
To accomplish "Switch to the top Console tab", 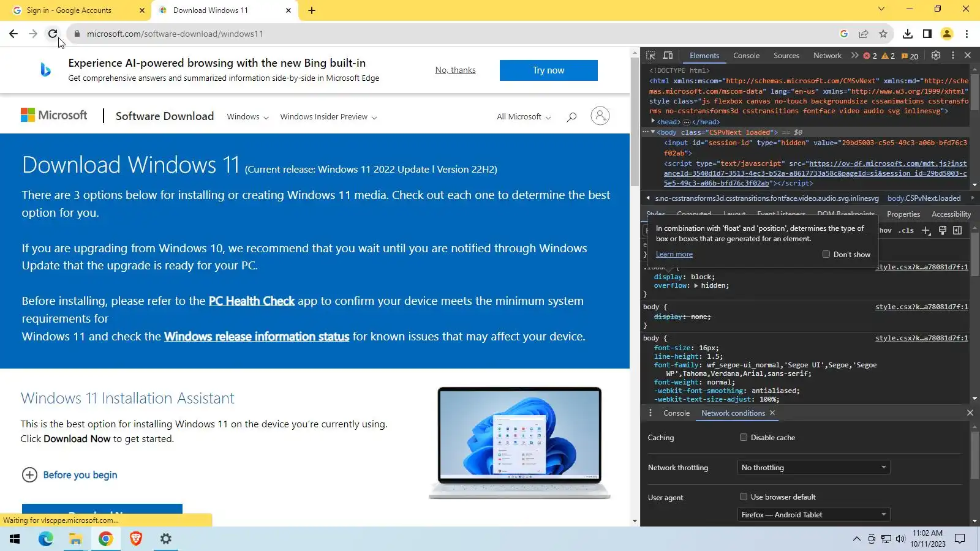I will 746,56.
